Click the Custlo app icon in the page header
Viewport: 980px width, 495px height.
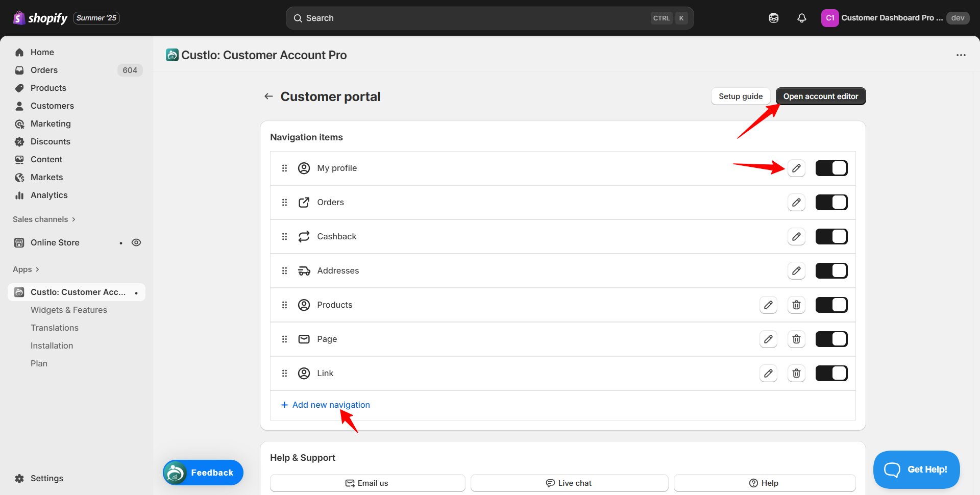tap(172, 55)
